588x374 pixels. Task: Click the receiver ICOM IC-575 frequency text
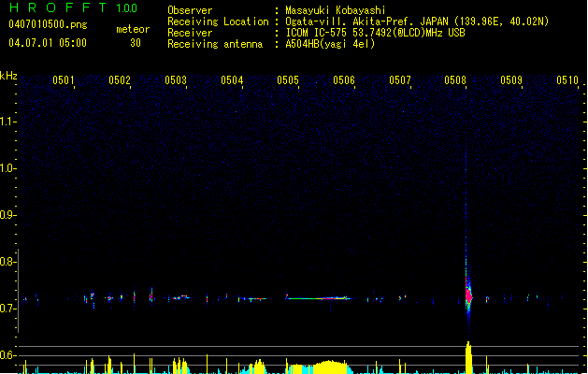coord(375,33)
